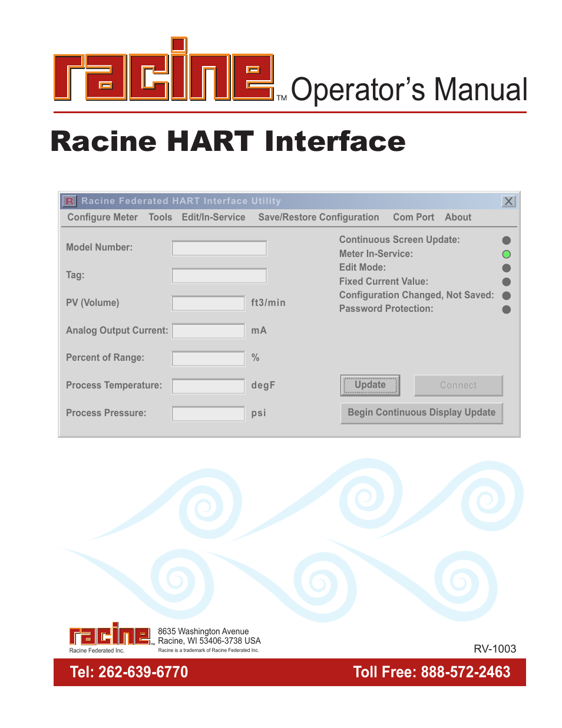
Task: Click the Percent of Range field
Action: point(208,358)
